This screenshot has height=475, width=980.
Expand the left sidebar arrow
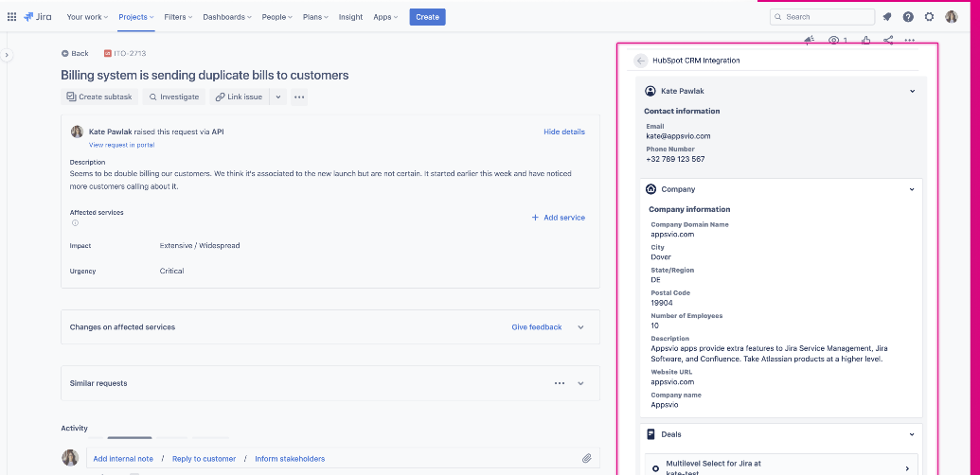pos(7,55)
